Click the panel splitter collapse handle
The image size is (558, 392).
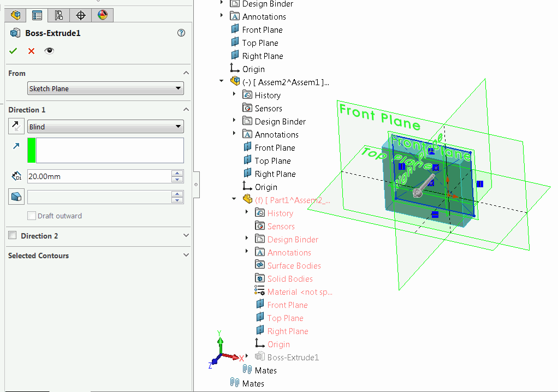coord(195,185)
